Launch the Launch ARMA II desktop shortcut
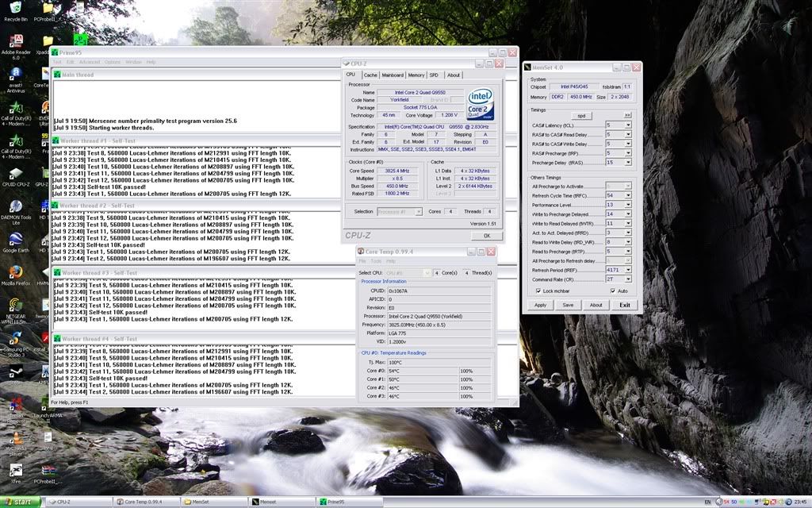 click(x=48, y=410)
